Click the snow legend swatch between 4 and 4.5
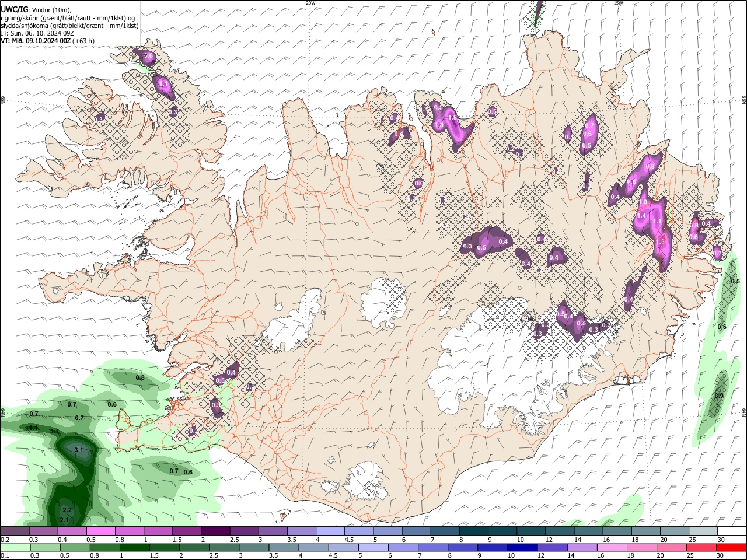Viewport: 747px width, 560px height. [x=330, y=531]
